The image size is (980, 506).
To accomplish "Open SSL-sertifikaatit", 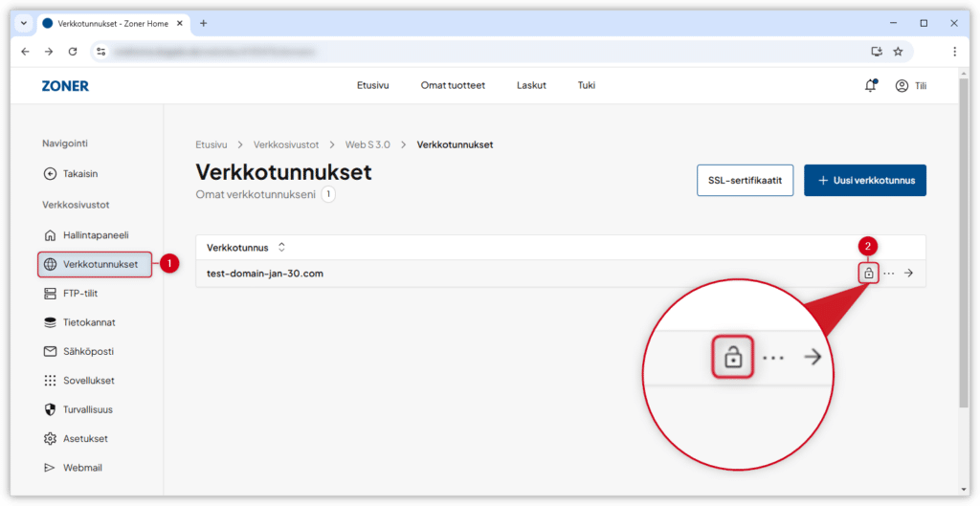I will pyautogui.click(x=745, y=180).
